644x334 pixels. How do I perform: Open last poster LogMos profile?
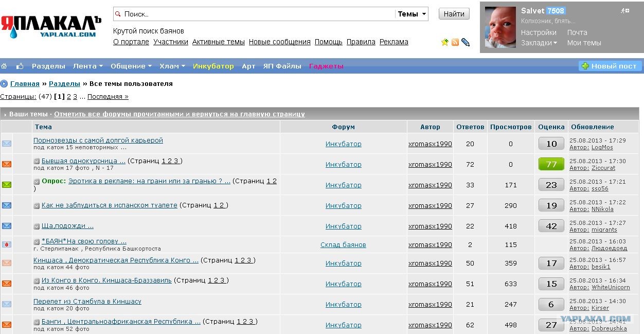pos(602,147)
